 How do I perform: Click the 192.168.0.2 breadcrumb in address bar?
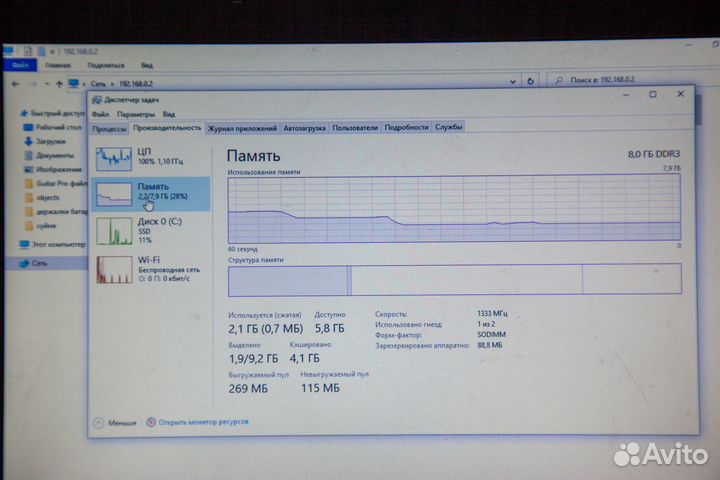[x=135, y=84]
